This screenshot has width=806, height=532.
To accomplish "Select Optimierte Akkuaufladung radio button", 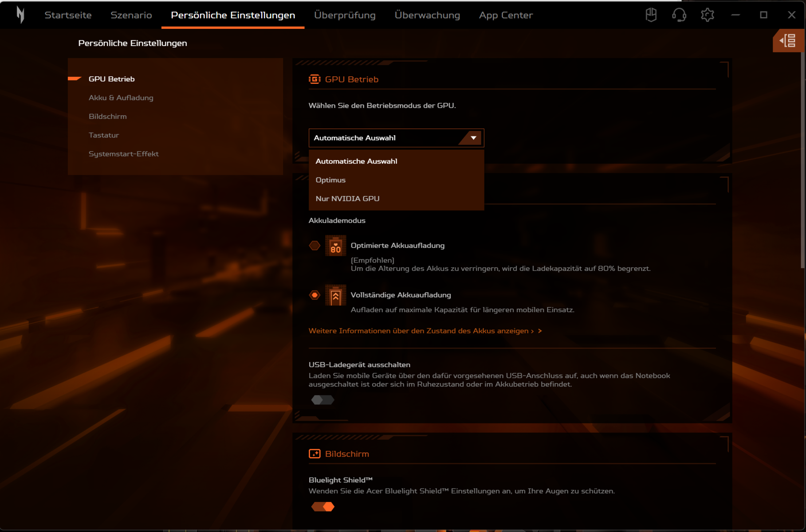I will point(315,246).
